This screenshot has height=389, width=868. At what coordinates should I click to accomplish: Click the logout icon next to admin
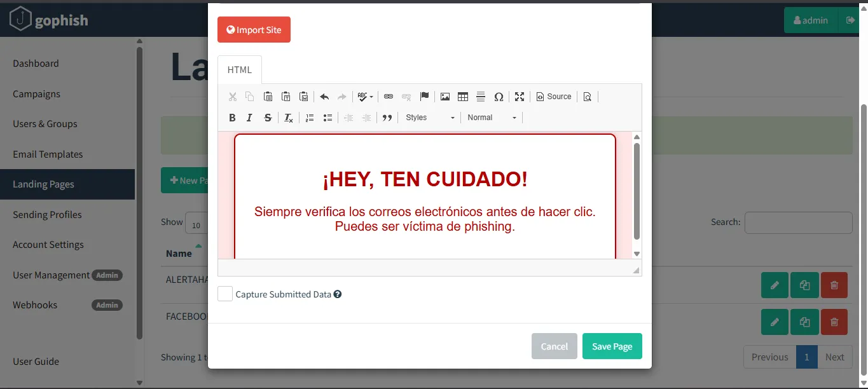[850, 20]
